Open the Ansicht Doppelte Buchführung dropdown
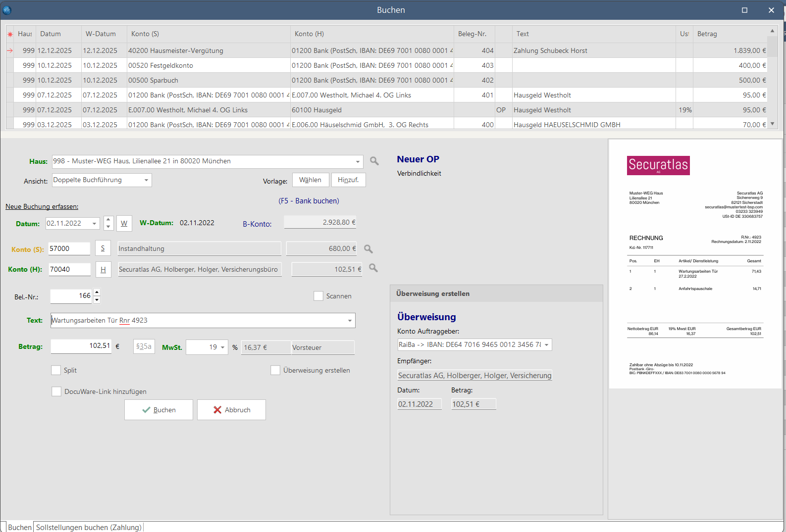This screenshot has height=532, width=786. pyautogui.click(x=146, y=180)
